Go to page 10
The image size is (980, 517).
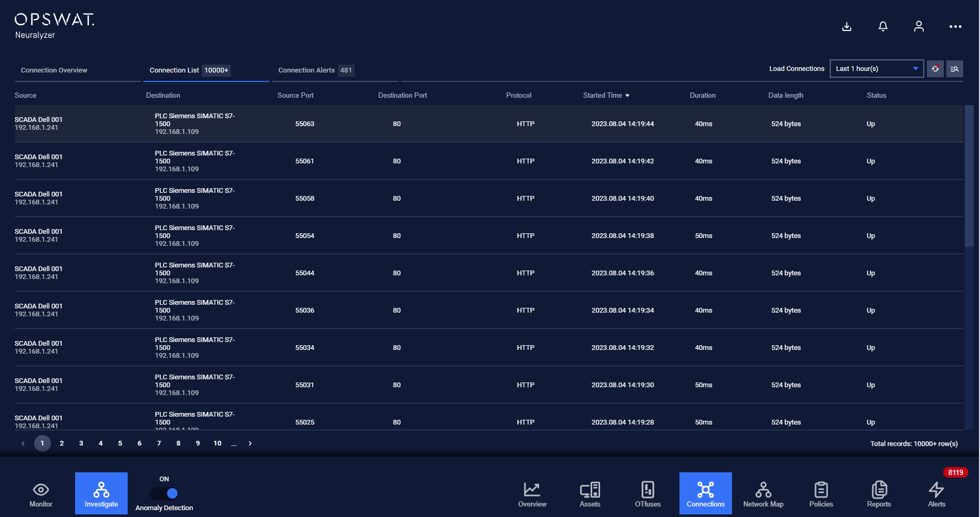click(x=218, y=443)
